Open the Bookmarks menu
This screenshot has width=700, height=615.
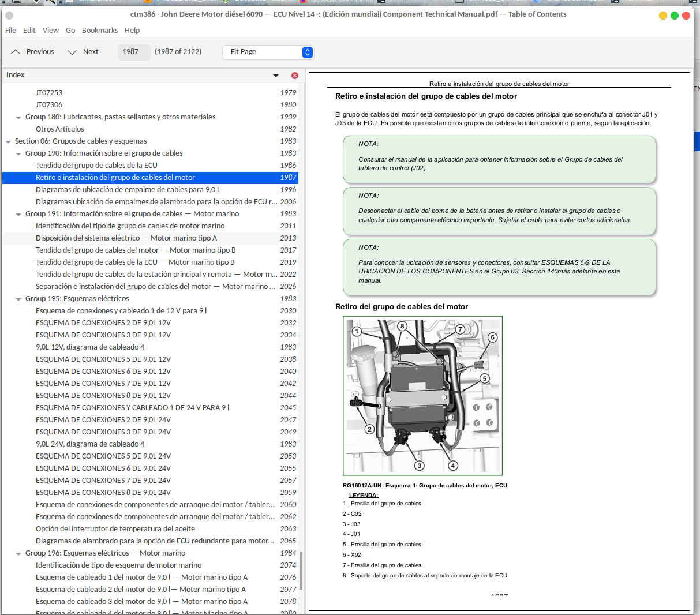(100, 30)
